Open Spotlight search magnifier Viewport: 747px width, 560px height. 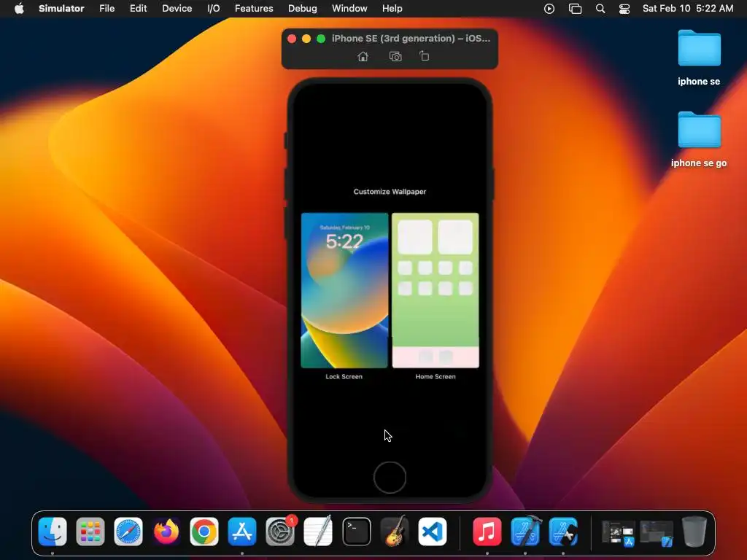click(x=600, y=9)
